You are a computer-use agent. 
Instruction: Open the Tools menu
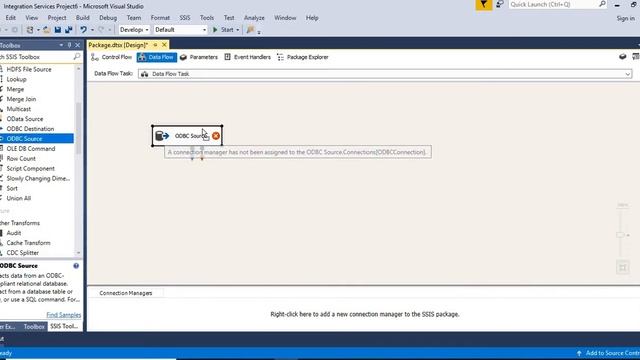[x=207, y=18]
